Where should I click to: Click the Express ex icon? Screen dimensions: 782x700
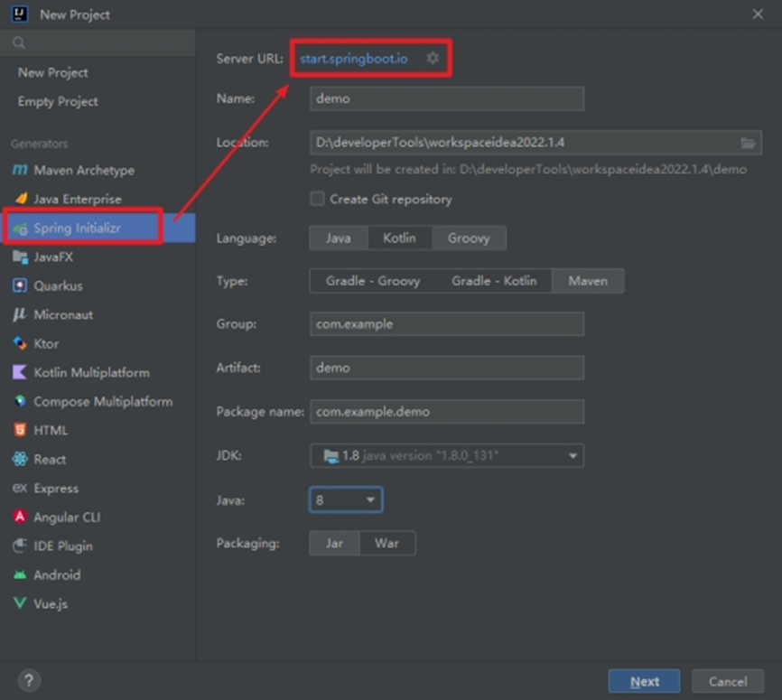tap(20, 488)
